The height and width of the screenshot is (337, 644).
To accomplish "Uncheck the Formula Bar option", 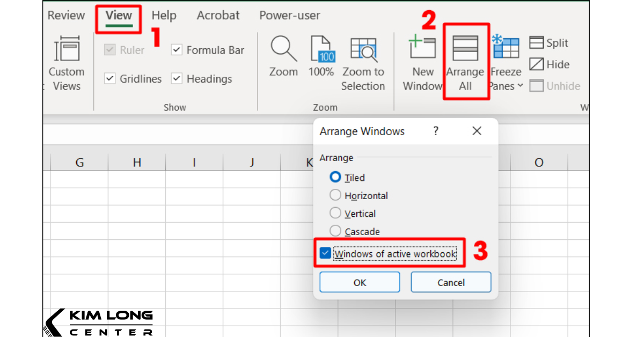I will tap(177, 49).
